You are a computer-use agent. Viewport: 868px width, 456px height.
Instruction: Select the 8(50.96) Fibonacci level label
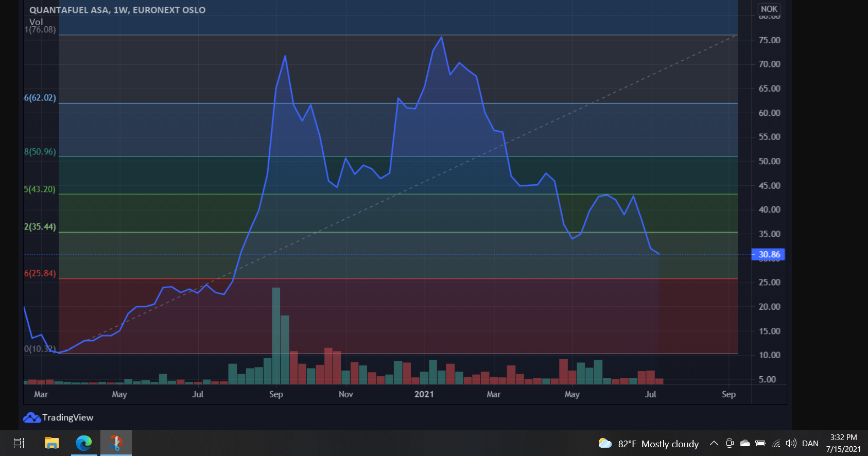point(40,152)
